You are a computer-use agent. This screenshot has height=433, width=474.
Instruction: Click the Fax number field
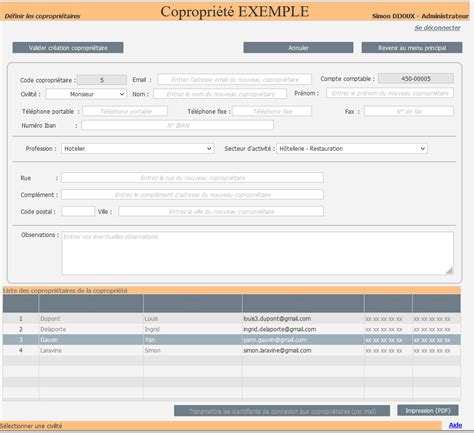point(409,111)
